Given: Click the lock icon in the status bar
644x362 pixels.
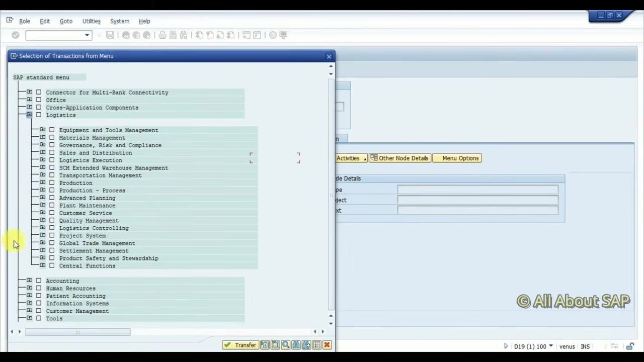Looking at the screenshot, I should (630, 346).
